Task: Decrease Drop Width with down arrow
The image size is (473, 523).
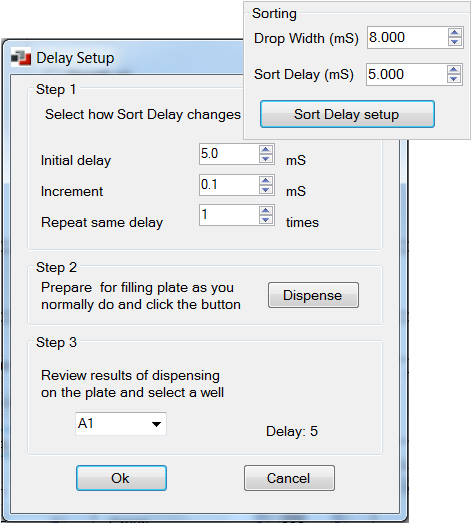Action: 455,42
